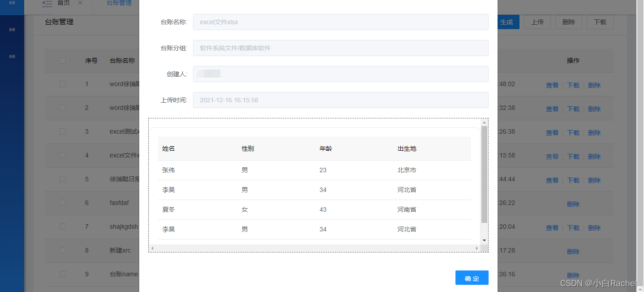Toggle the select-all checkbox in the table header
Screen dimensions: 644x292
coord(63,61)
